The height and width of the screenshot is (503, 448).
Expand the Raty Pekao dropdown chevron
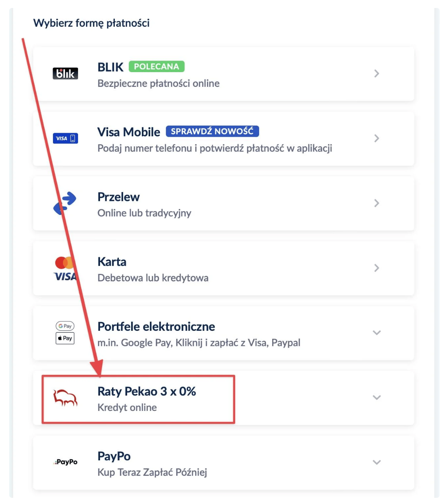coord(376,397)
